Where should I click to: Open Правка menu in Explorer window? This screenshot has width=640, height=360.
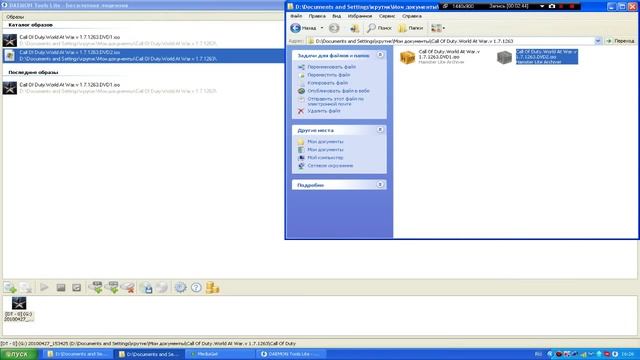coord(317,16)
